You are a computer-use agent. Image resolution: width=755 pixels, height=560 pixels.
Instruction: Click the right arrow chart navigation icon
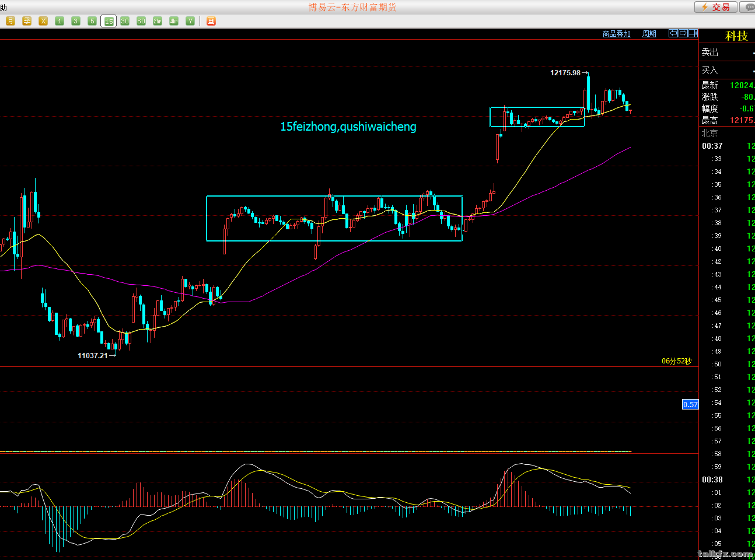683,33
